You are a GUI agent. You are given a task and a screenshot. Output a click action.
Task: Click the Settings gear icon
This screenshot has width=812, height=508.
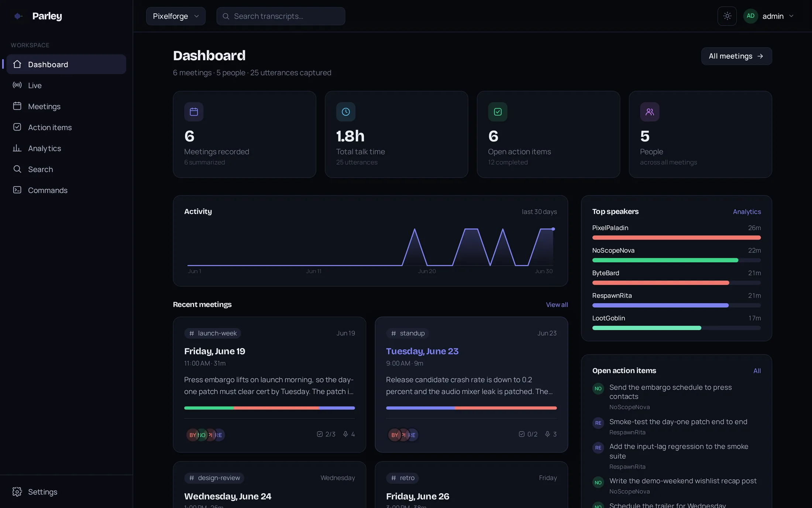[x=17, y=492]
